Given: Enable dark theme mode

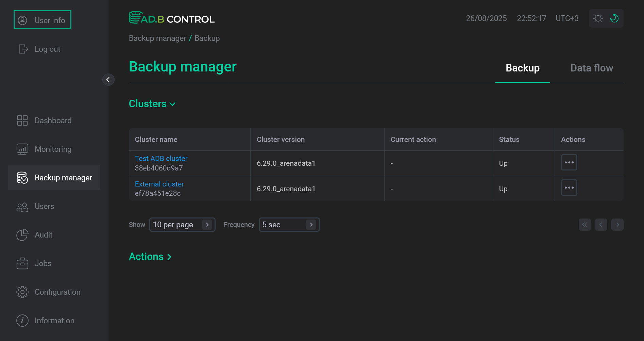Looking at the screenshot, I should (614, 18).
